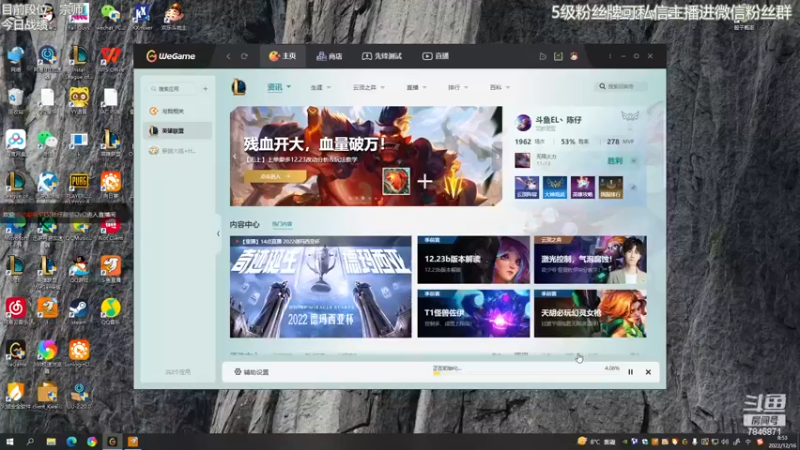Open the user avatar icon in title bar
The image size is (800, 450).
click(x=574, y=56)
